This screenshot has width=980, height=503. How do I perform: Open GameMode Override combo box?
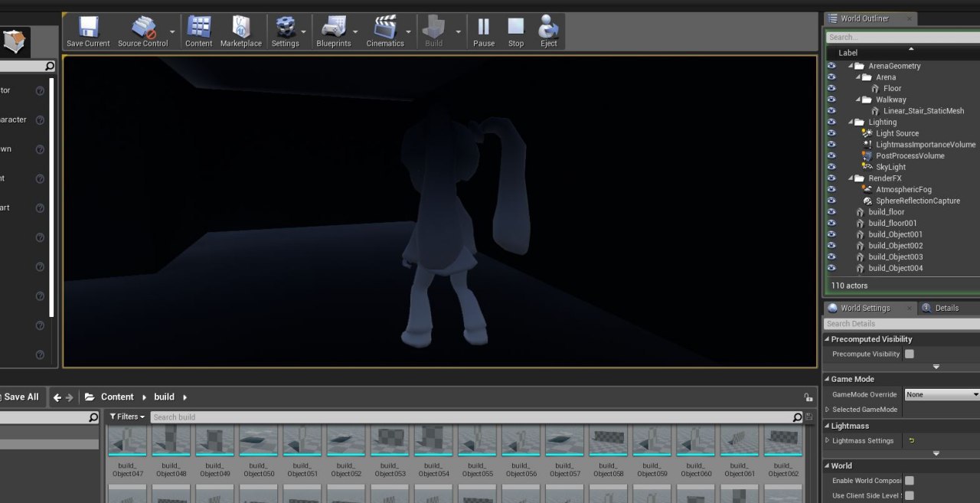click(x=942, y=394)
